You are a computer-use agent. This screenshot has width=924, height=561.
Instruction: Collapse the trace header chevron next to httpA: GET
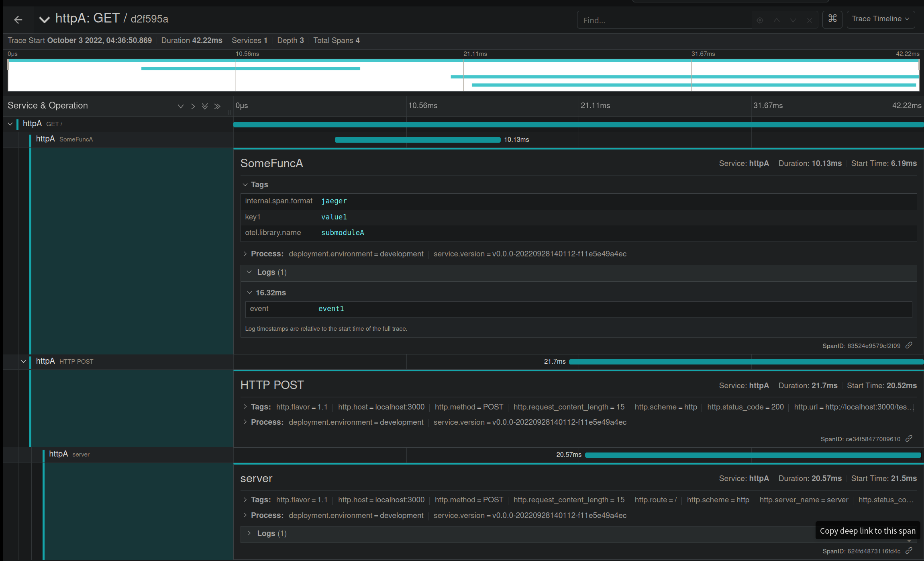45,19
